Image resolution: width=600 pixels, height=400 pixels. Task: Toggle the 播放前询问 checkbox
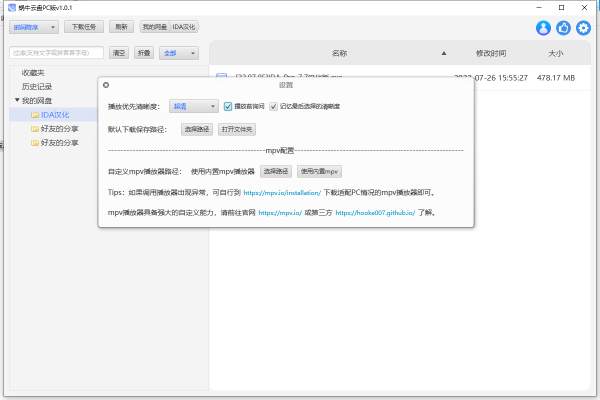[228, 105]
